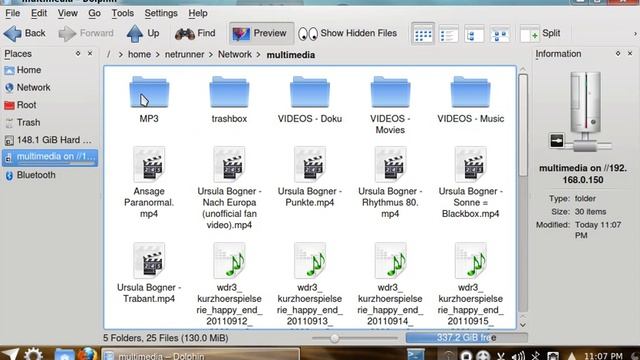Close the Information panel
640x360 pixels.
click(x=630, y=53)
